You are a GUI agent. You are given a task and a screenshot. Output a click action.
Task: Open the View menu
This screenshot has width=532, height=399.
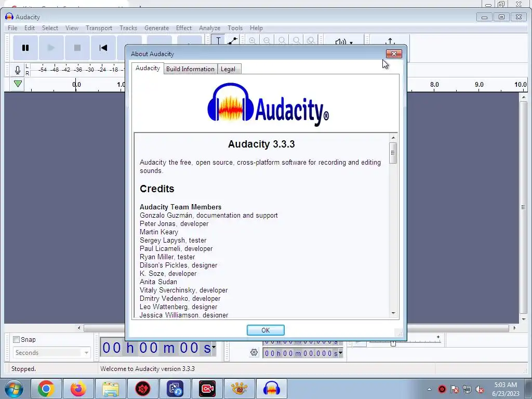coord(72,28)
